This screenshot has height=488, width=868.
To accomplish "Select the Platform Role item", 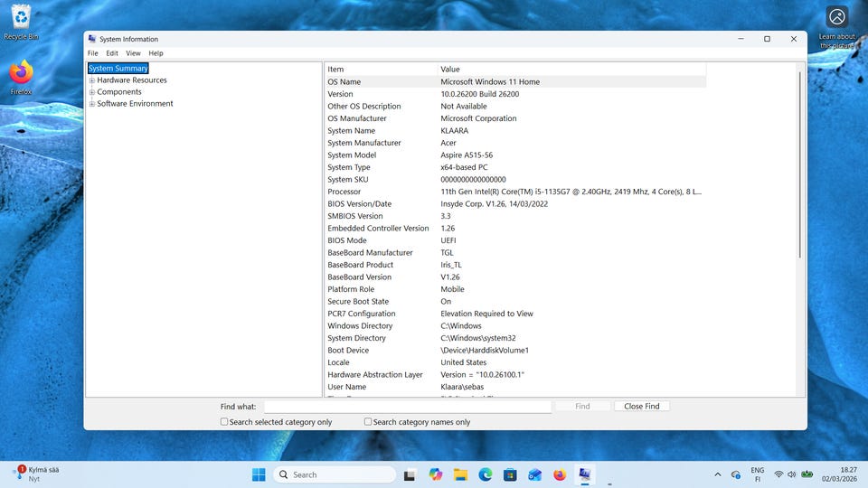I will 351,289.
